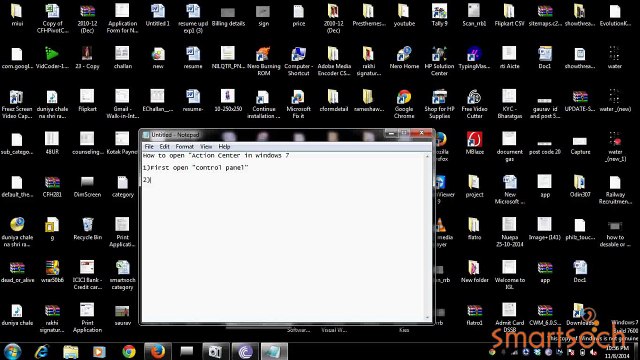Viewport: 640px width, 360px height.
Task: Select the Admit Card DSSB icon
Action: [x=509, y=318]
